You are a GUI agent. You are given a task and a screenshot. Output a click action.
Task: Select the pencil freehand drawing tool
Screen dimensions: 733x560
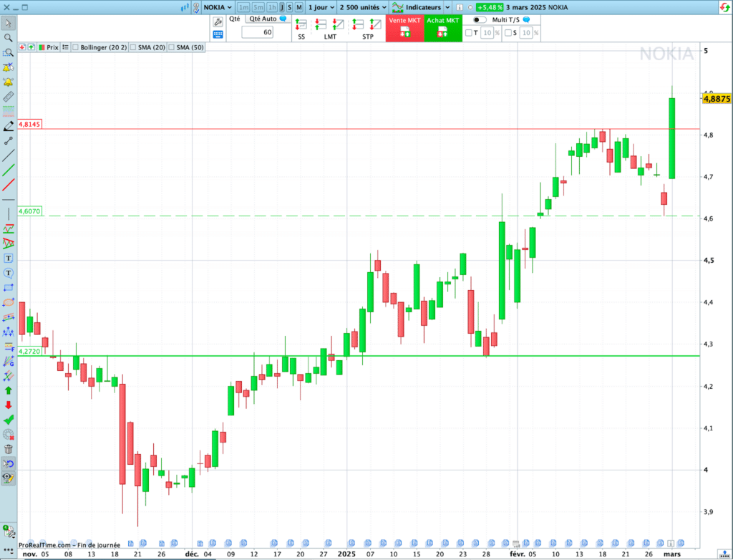[9, 126]
